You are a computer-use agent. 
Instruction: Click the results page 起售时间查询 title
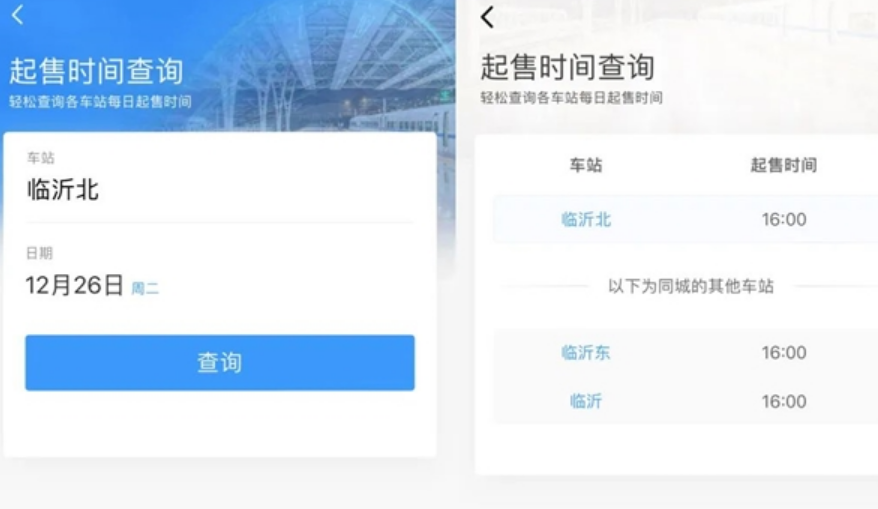[568, 67]
